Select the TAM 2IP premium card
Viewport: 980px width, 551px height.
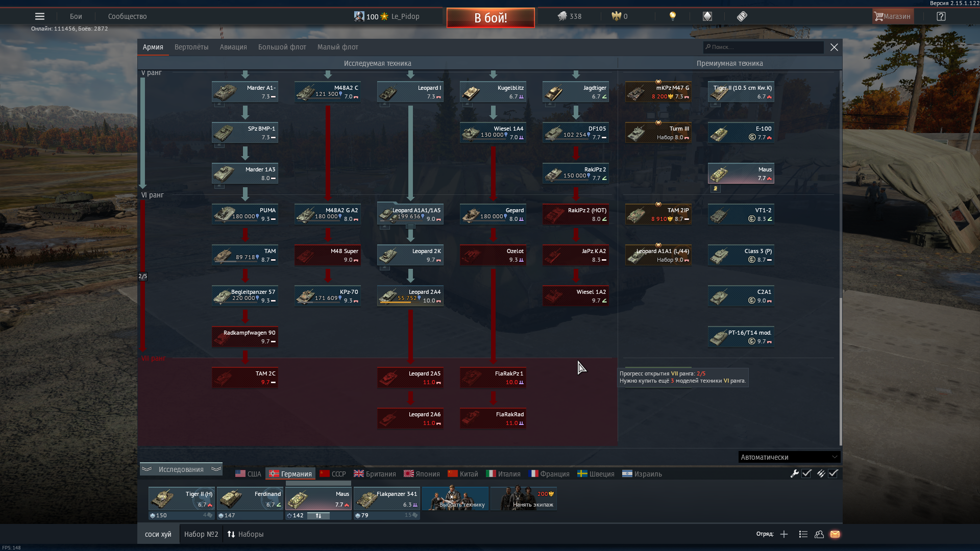(x=658, y=214)
